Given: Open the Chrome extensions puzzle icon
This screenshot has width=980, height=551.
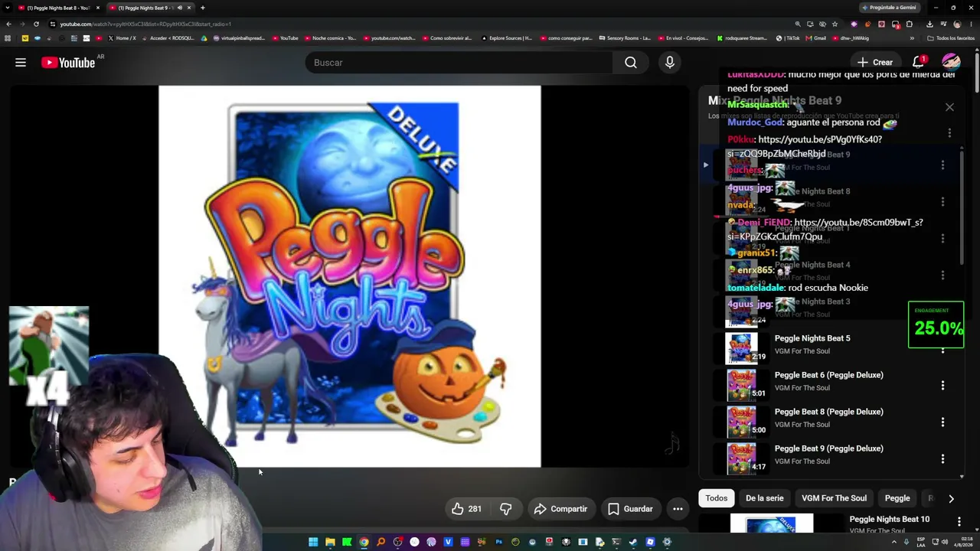Looking at the screenshot, I should (x=910, y=24).
